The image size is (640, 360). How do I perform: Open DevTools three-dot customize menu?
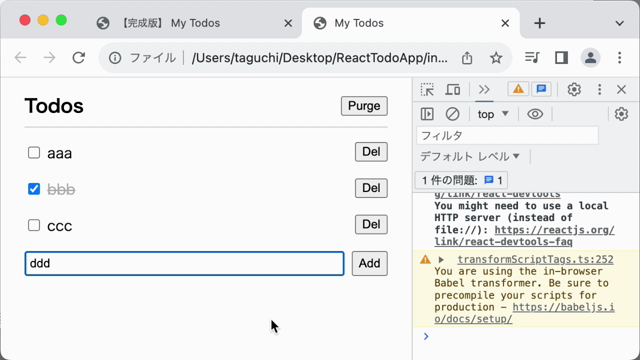(599, 89)
